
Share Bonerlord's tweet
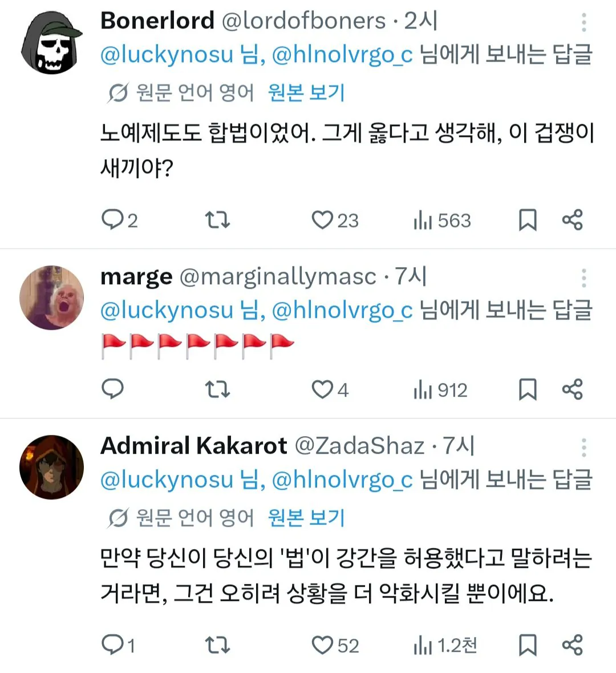572,220
